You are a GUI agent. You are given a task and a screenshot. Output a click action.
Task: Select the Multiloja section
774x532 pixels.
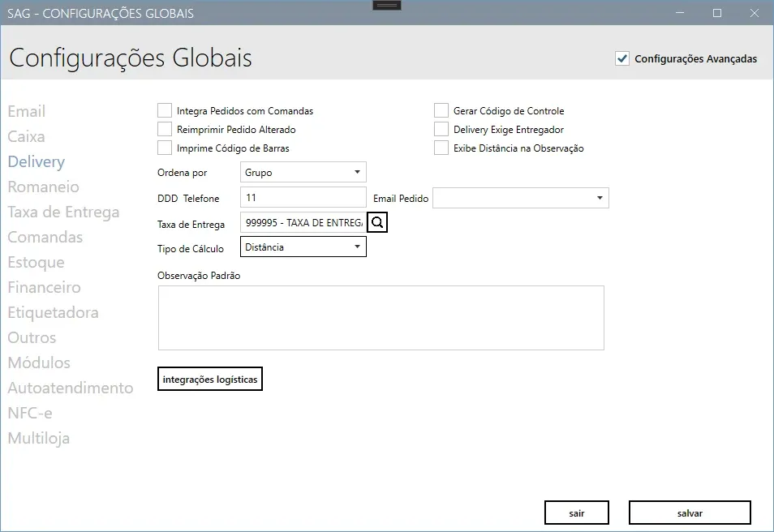tap(38, 438)
